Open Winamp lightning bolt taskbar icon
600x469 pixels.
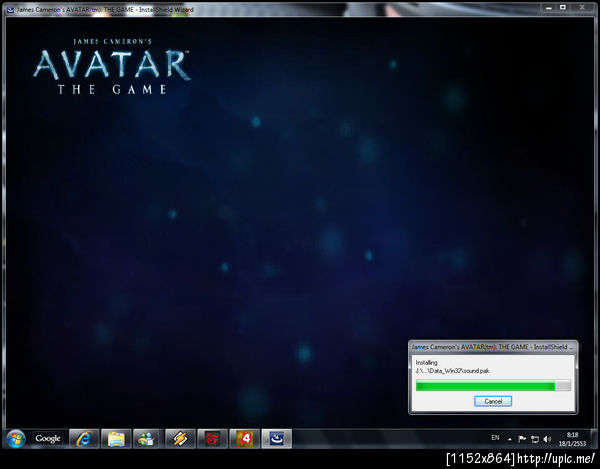[180, 438]
